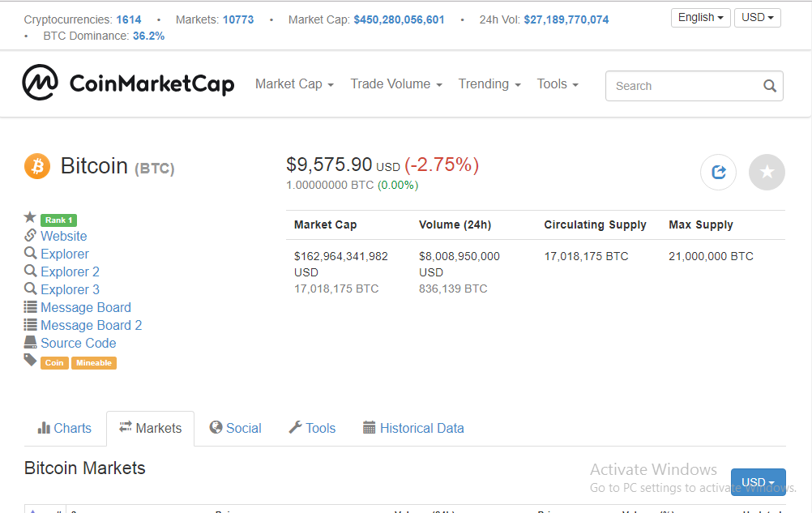Click magnifier icon next to Explorer 2
This screenshot has width=812, height=513.
pyautogui.click(x=31, y=271)
